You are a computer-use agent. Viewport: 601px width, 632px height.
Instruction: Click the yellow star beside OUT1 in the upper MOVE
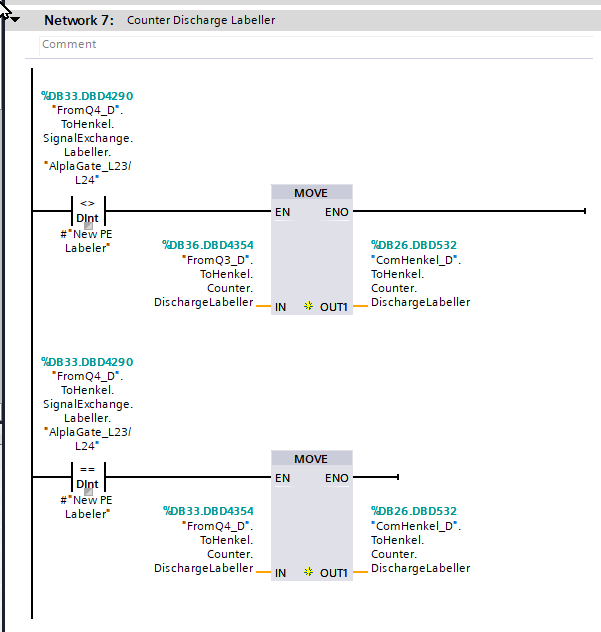click(308, 306)
